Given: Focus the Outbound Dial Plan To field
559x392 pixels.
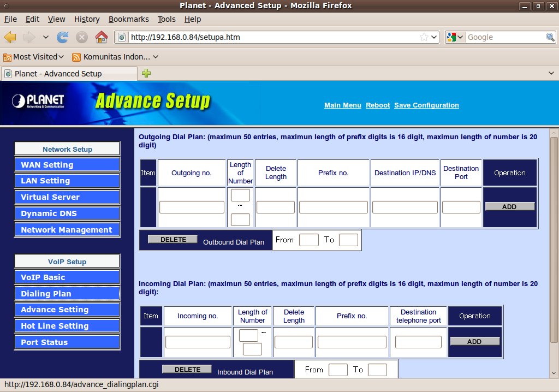Looking at the screenshot, I should pyautogui.click(x=348, y=240).
